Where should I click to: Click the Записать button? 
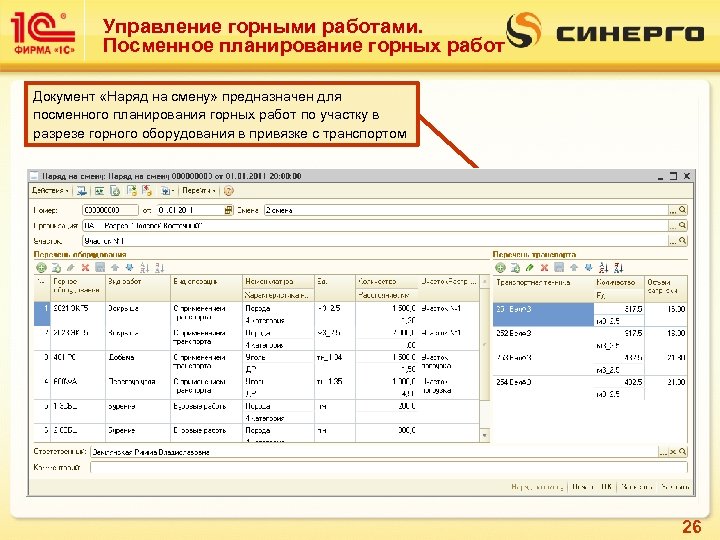[x=637, y=487]
